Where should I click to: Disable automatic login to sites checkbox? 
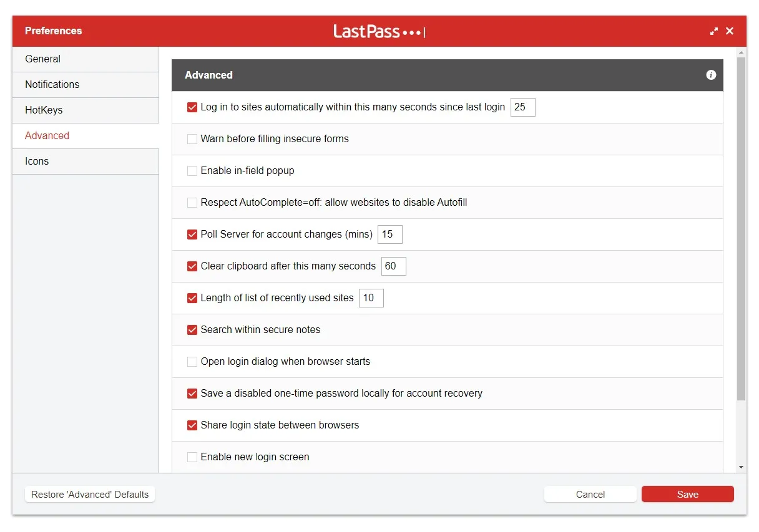pos(192,107)
